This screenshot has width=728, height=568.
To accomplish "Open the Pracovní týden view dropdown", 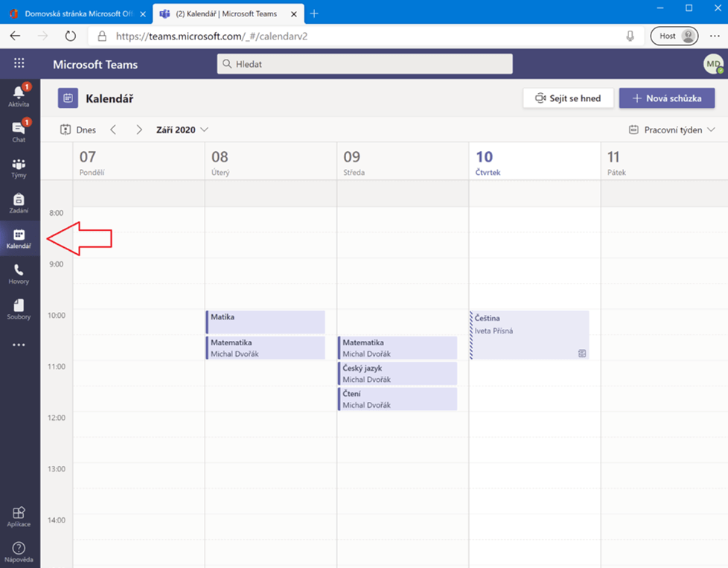I will (x=671, y=130).
